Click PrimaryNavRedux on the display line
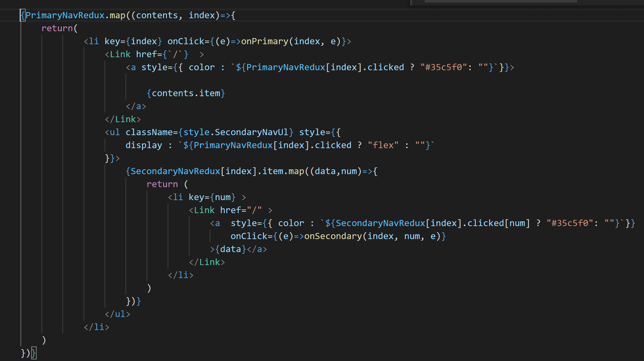 (233, 145)
